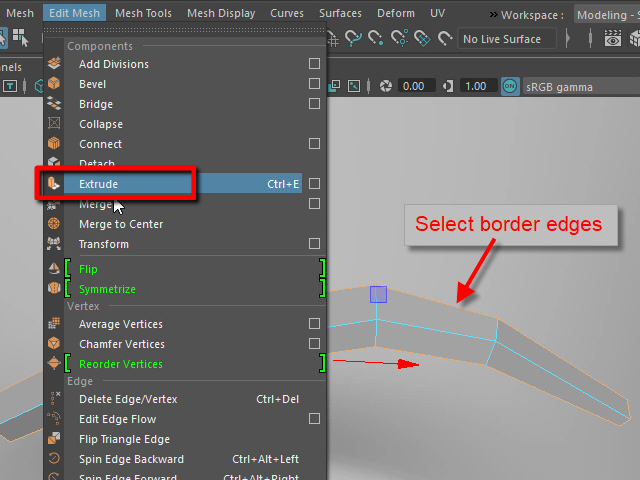Open Extrude options box
Image resolution: width=640 pixels, height=480 pixels.
[x=314, y=184]
